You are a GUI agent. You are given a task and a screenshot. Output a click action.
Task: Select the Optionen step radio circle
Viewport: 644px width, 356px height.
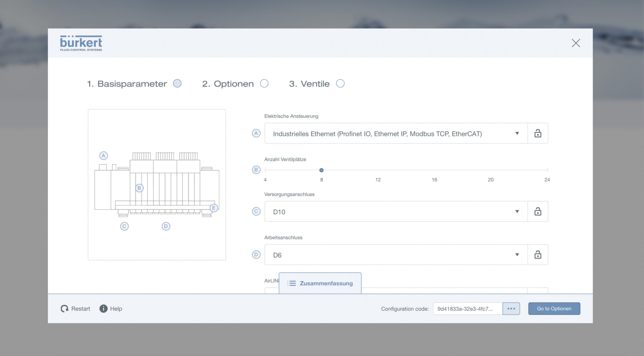pos(264,83)
